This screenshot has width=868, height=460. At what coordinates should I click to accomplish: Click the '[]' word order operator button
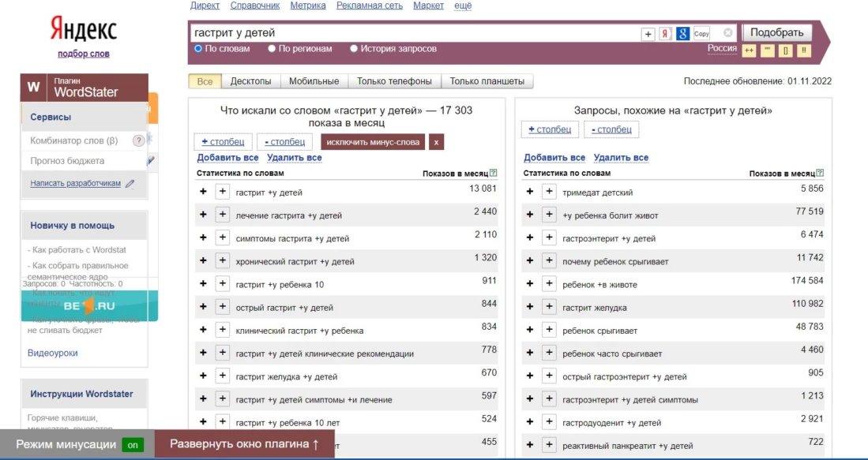point(786,50)
